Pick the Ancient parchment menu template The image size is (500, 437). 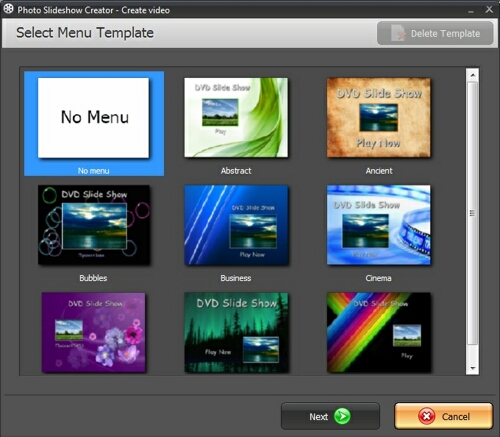(379, 117)
